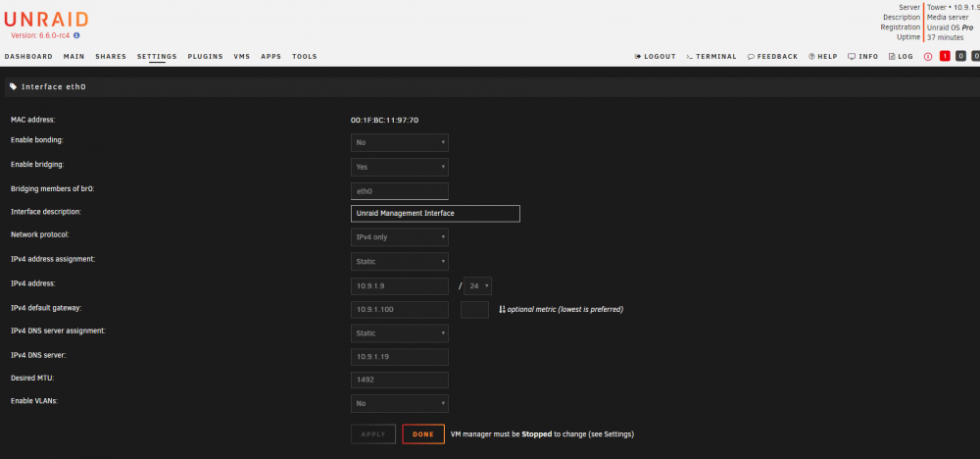This screenshot has height=459, width=980.
Task: Go to the Dashboard tab
Action: tap(28, 56)
